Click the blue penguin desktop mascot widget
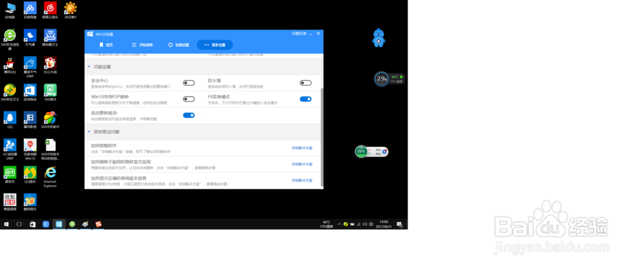This screenshot has width=644, height=269. 378,38
